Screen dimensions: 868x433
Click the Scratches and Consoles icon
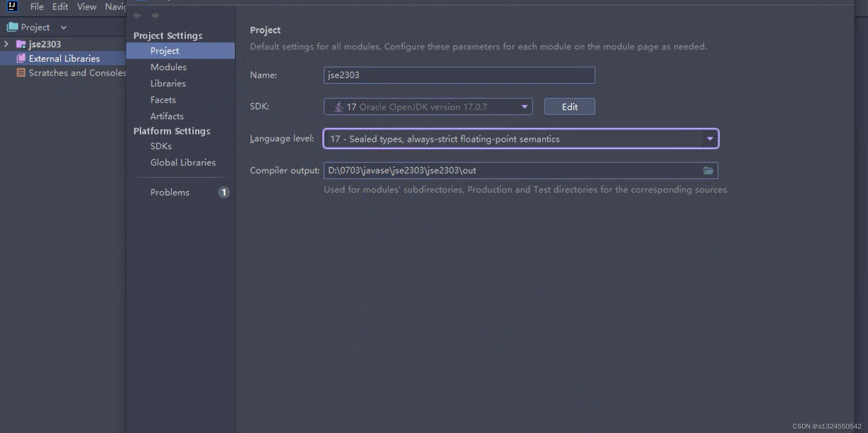click(x=21, y=73)
